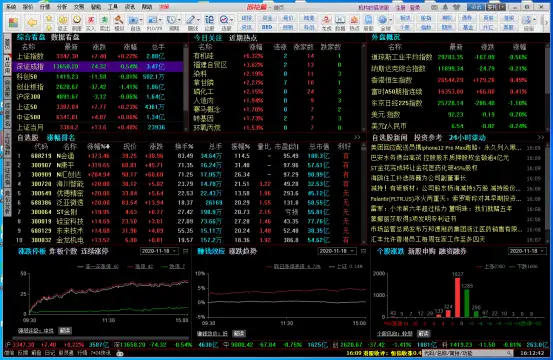Expand dropdown arrow beside 自选 icon
Viewport: 553px width, 360px height.
[x=141, y=20]
